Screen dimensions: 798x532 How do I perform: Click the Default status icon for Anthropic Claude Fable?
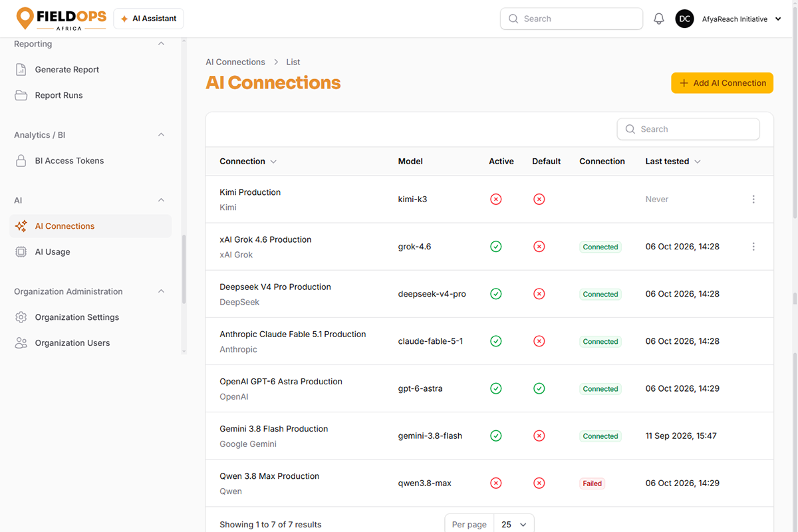[x=539, y=341]
